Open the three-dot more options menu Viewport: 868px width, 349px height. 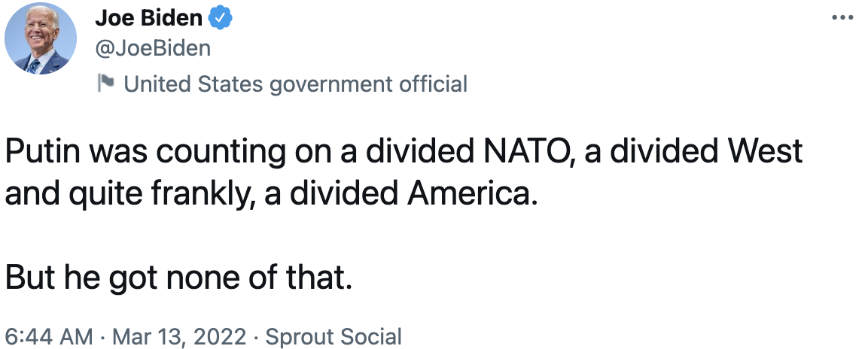click(x=842, y=18)
